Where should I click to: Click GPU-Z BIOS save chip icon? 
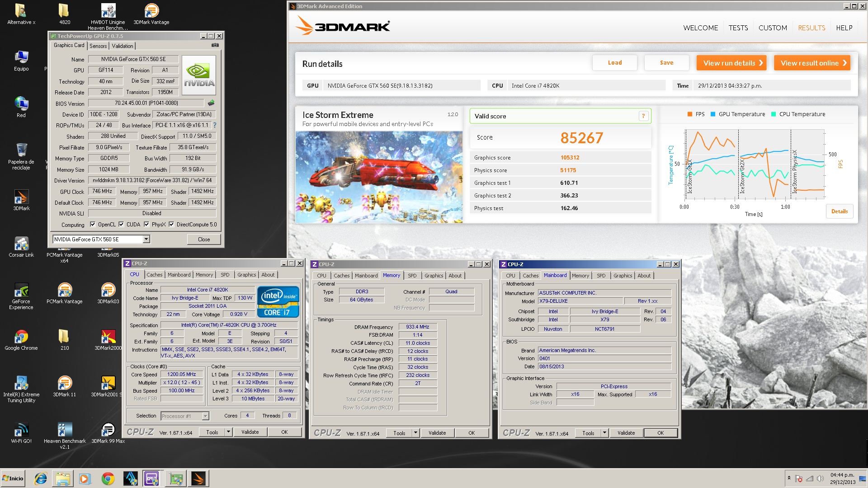[211, 103]
